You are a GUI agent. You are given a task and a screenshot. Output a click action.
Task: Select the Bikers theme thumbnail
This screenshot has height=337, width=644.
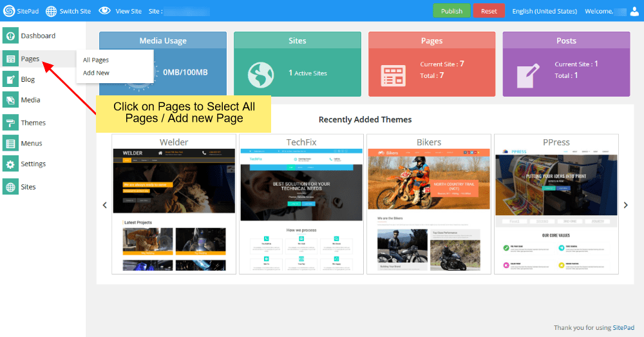(429, 210)
